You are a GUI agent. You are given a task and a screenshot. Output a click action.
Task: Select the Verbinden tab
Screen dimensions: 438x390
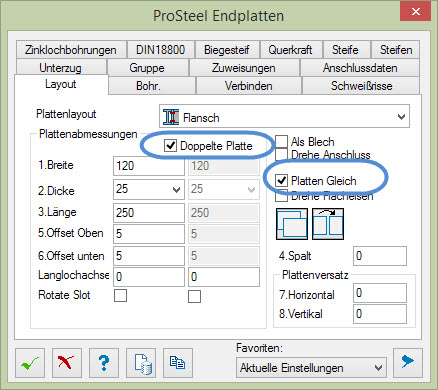249,86
